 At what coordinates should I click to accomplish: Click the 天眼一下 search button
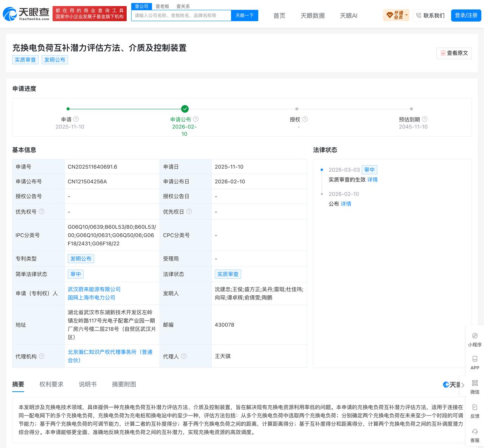click(245, 16)
